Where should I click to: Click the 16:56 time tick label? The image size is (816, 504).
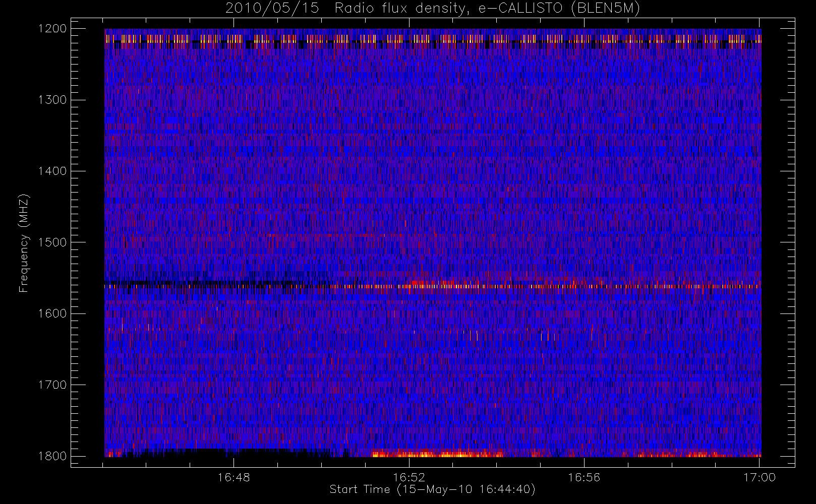pos(584,477)
